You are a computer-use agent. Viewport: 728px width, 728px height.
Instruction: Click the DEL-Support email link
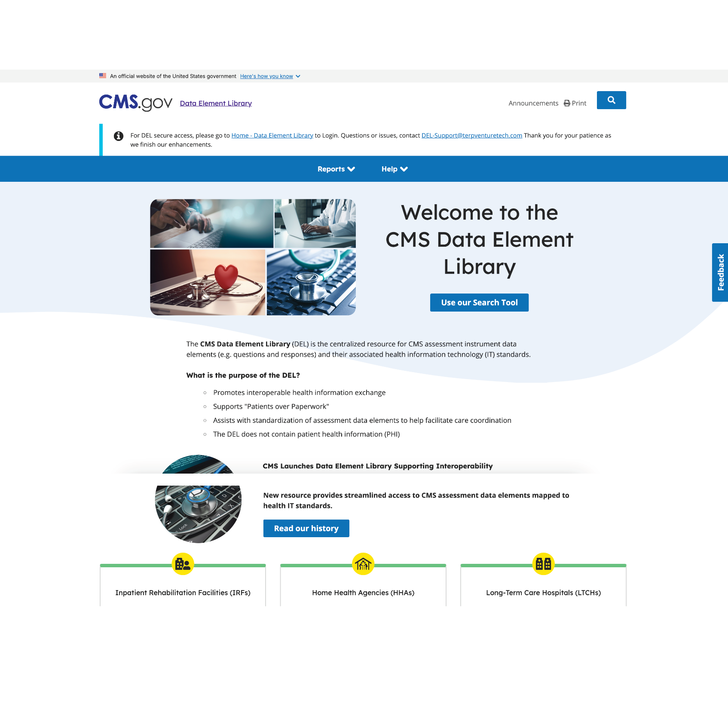[x=472, y=135]
